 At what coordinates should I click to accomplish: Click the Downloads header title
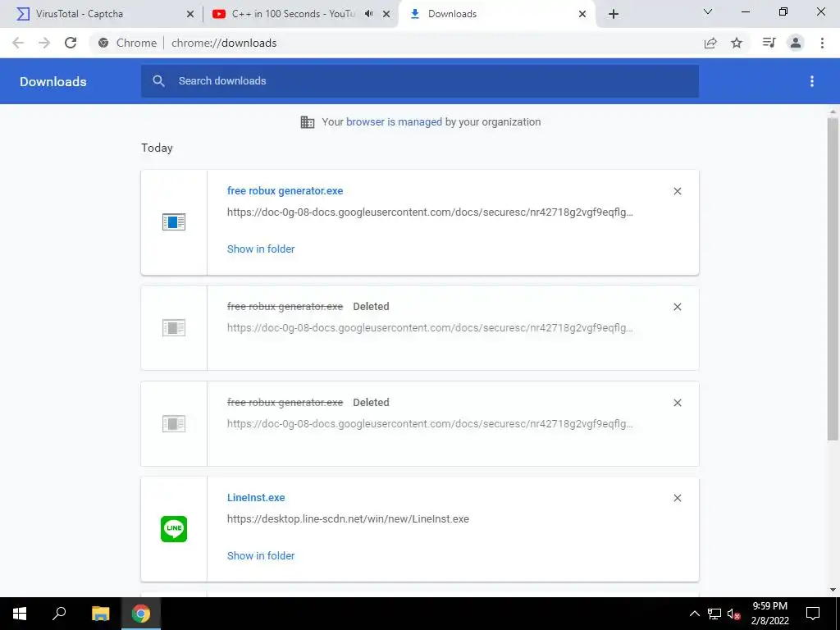53,81
